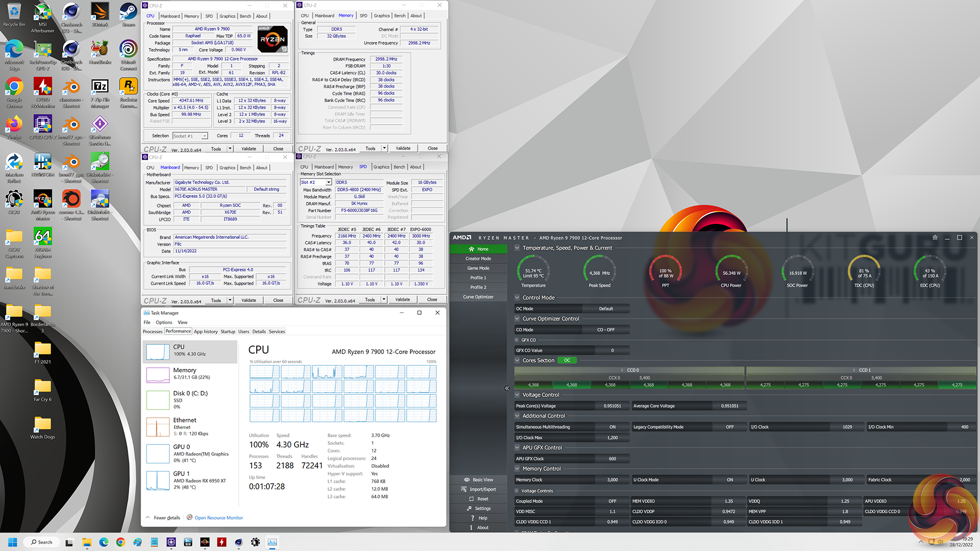
Task: Collapse the Control Mode section chevron
Action: coord(517,297)
